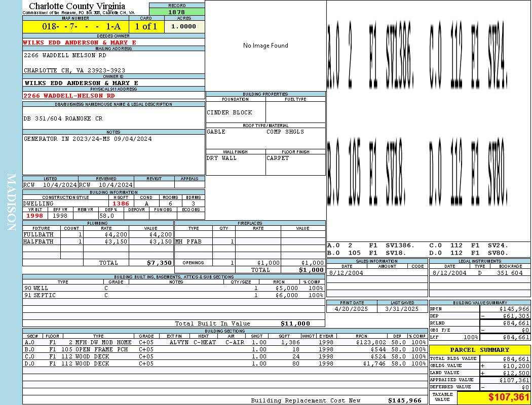
Task: Click the listed date RCW 10/4/2024
Action: pyautogui.click(x=50, y=185)
